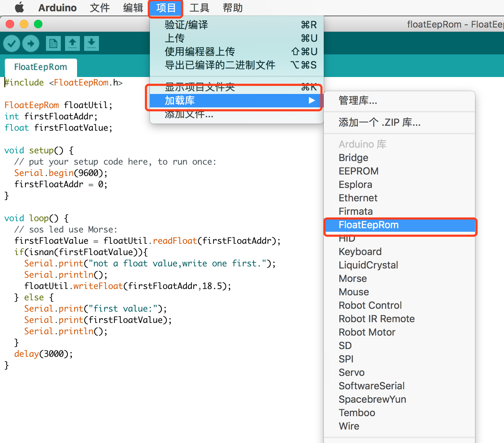
Task: Choose 上传 menu entry
Action: [237, 38]
